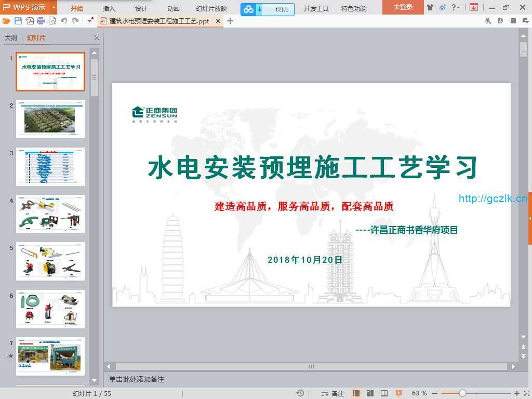Screen dimensions: 532x399
Task: Switch to the 大纲 outline tab
Action: (10, 38)
